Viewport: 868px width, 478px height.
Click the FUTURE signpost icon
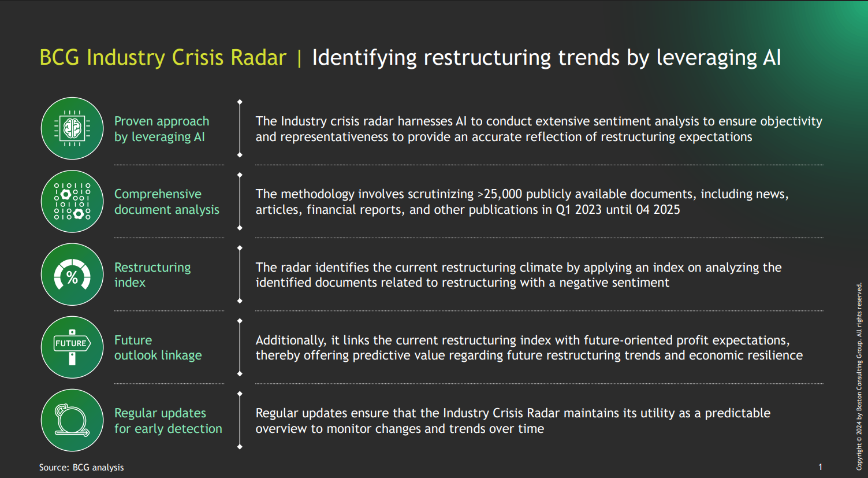point(72,347)
